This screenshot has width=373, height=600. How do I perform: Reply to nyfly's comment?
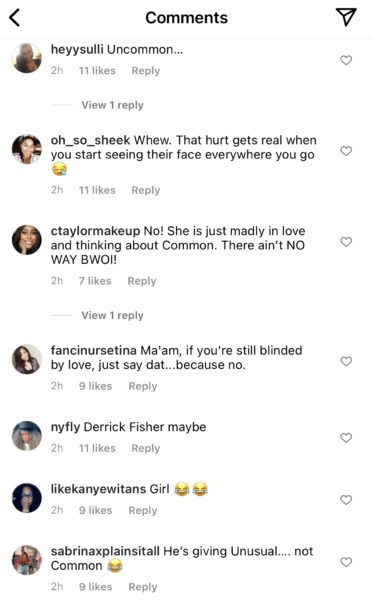click(146, 448)
